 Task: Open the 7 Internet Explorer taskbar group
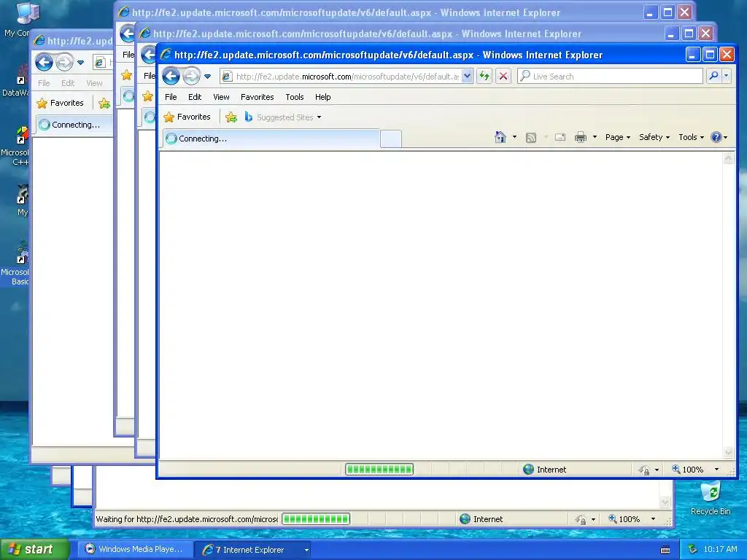[252, 550]
